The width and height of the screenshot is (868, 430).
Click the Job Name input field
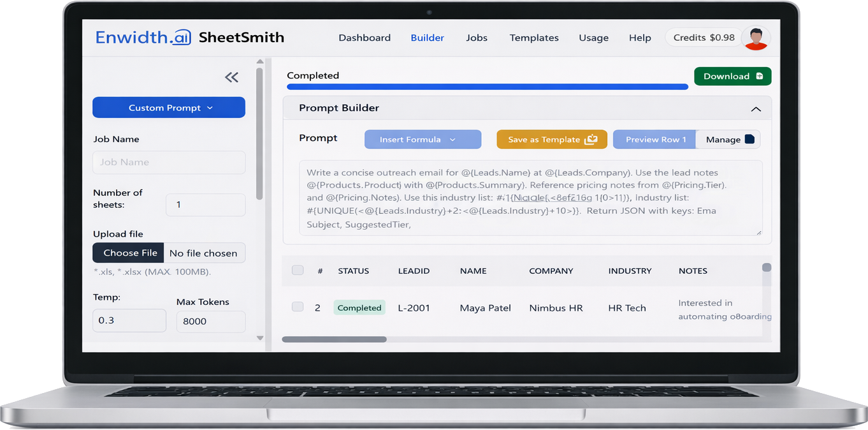point(169,162)
